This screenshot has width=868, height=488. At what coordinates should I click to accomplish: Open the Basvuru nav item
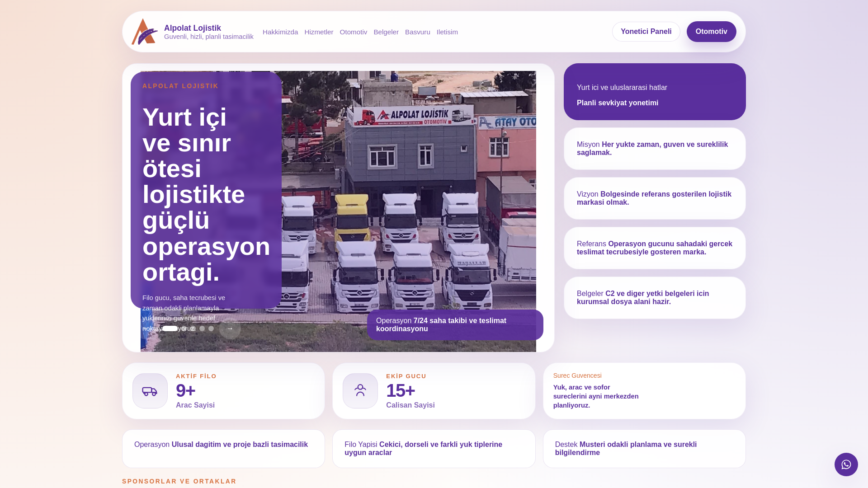coord(418,32)
